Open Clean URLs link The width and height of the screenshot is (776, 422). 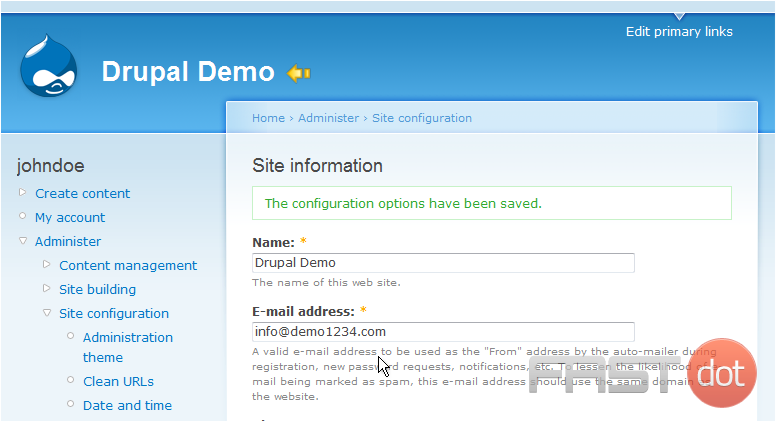(118, 381)
